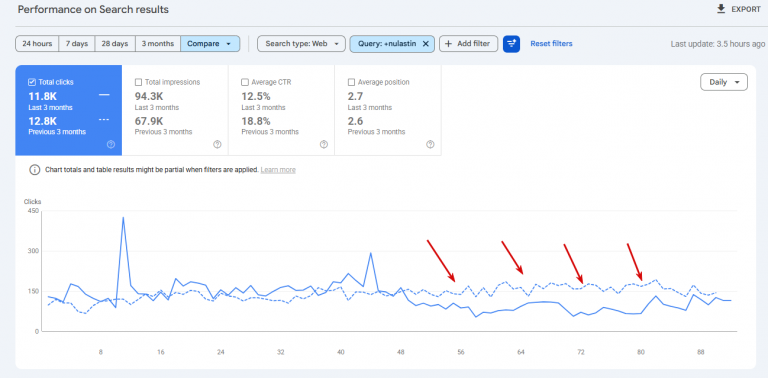
Task: Click the tallest click spike on the chart
Action: 123,217
